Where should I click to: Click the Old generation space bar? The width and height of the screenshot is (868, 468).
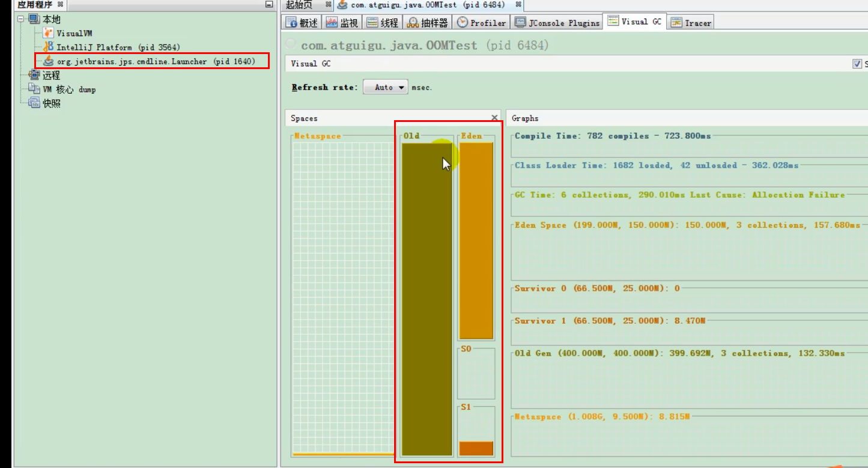coord(426,299)
